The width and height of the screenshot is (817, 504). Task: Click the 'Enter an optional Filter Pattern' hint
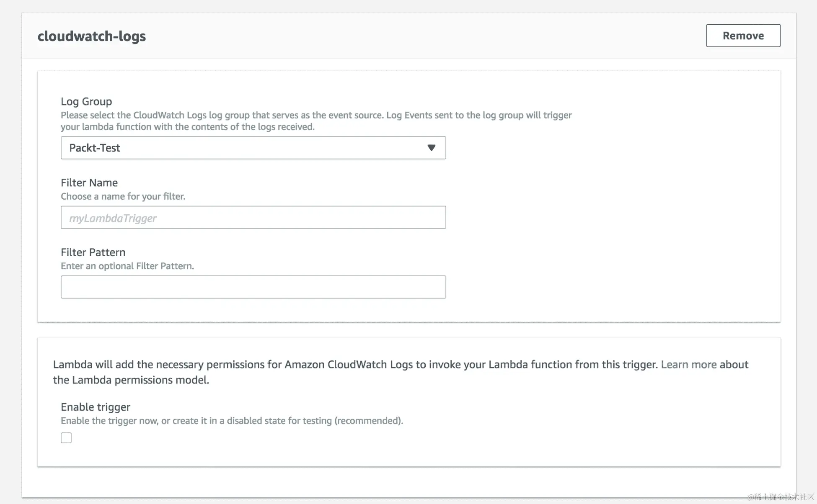[x=127, y=266]
